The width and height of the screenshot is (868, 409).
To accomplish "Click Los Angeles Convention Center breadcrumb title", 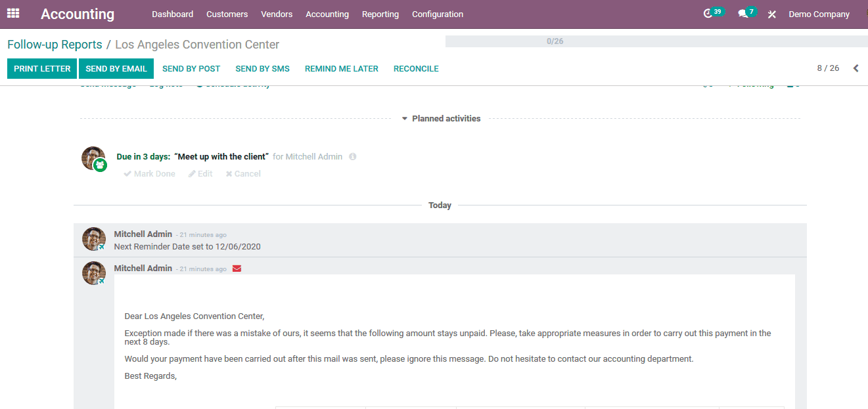I will 197,45.
